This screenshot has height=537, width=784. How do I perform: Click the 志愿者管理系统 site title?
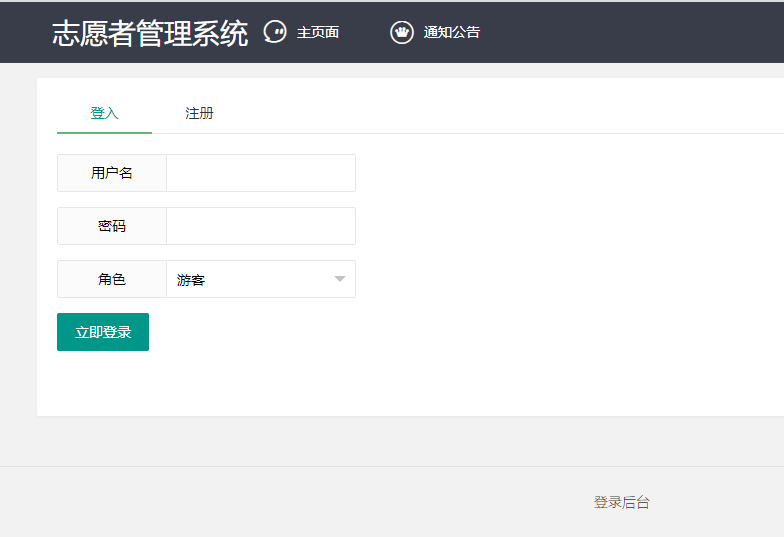pyautogui.click(x=150, y=34)
